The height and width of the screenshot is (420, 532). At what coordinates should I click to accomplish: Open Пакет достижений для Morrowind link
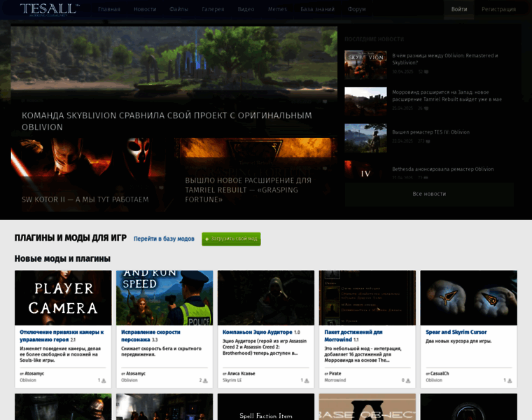click(x=353, y=335)
